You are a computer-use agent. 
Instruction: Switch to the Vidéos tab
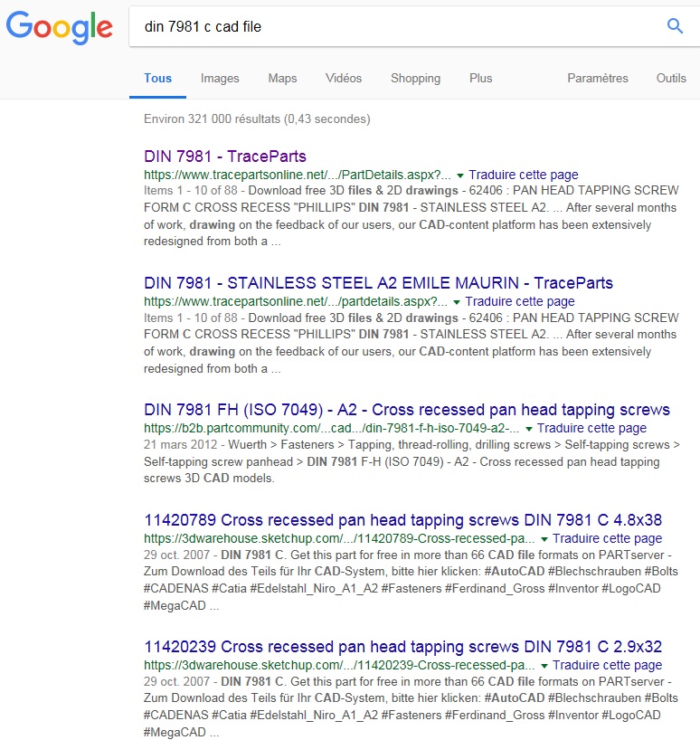click(x=344, y=79)
